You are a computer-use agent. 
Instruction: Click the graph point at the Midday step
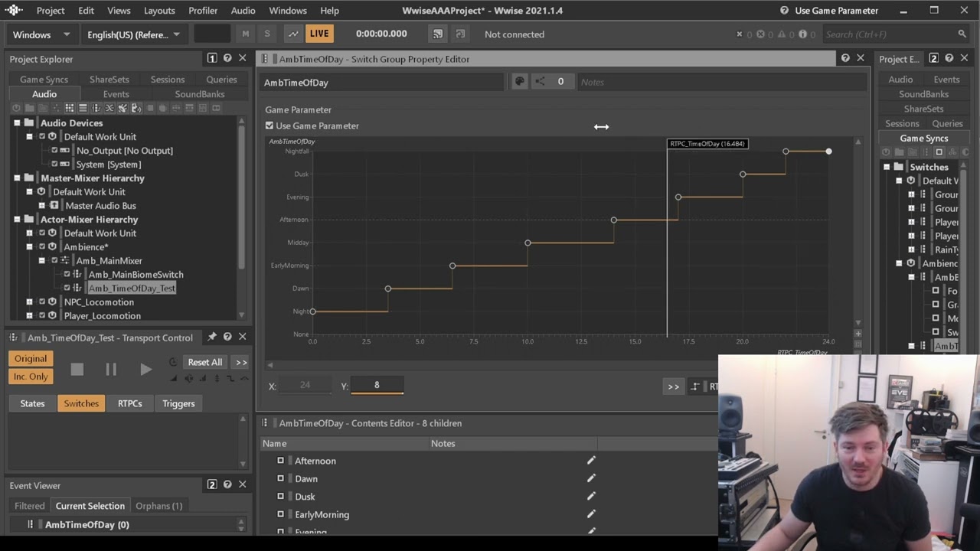click(x=528, y=243)
